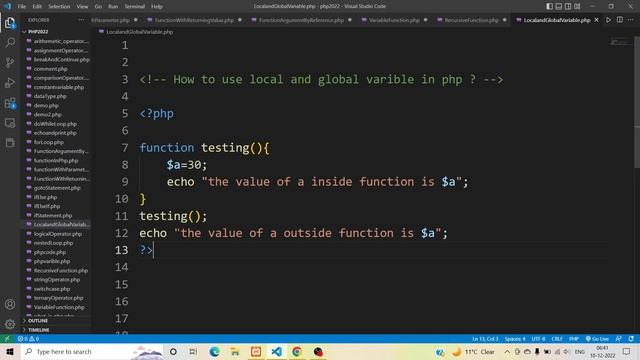Click the remote window status bar icon
This screenshot has width=640, height=360.
click(x=7, y=339)
